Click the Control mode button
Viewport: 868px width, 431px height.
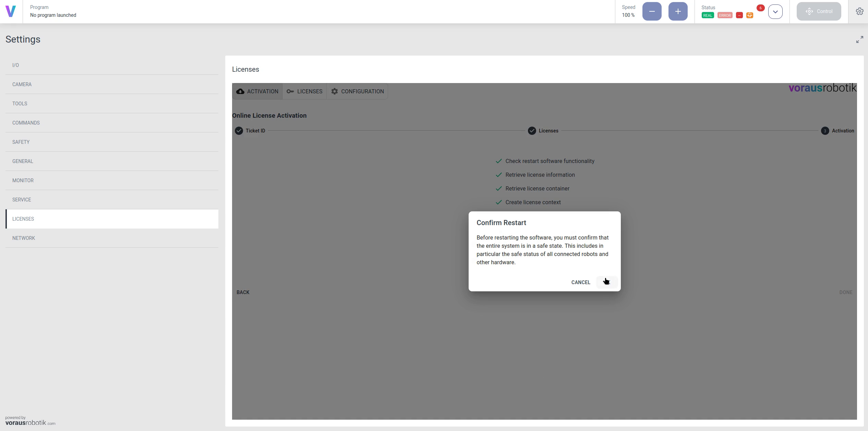pos(819,11)
